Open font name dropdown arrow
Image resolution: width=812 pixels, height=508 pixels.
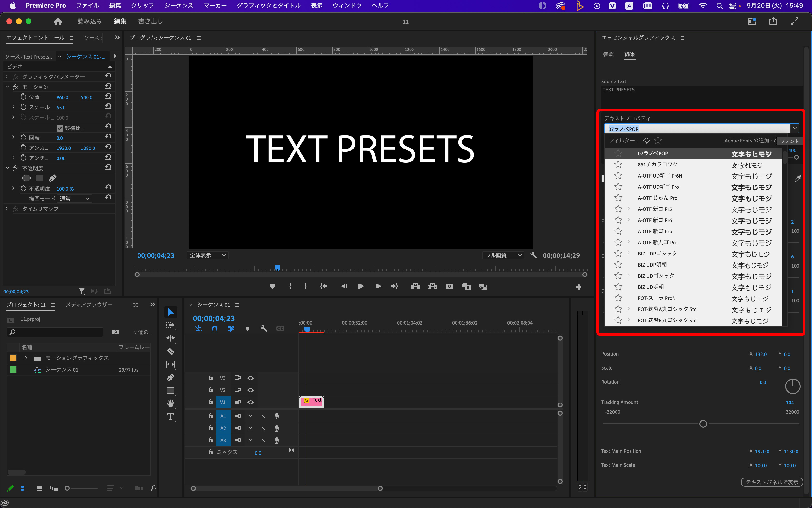point(794,128)
